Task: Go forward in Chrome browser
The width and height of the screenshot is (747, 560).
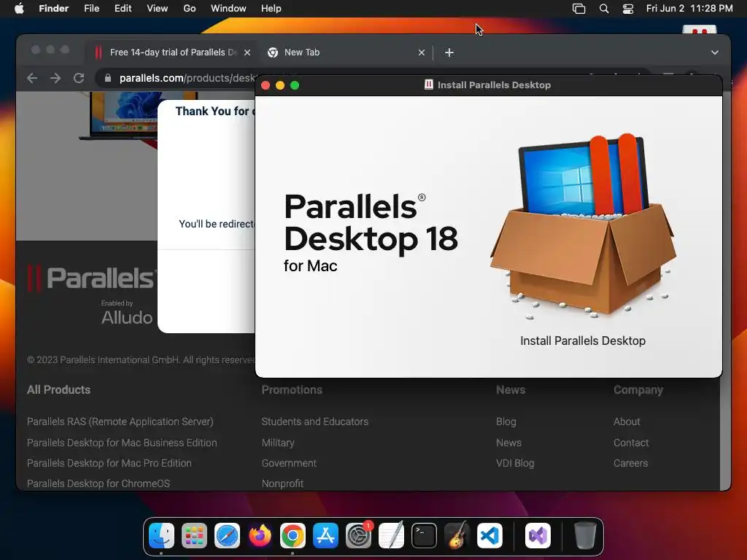Action: pos(55,78)
